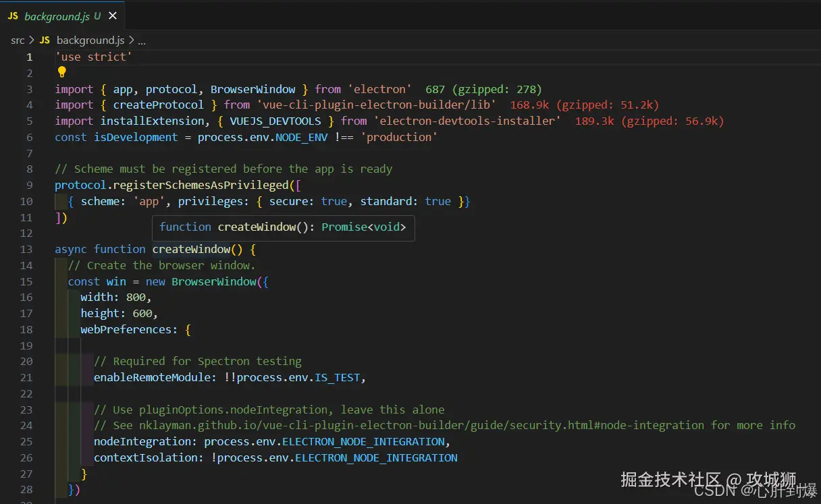Click line number 28 in the gutter

point(26,490)
